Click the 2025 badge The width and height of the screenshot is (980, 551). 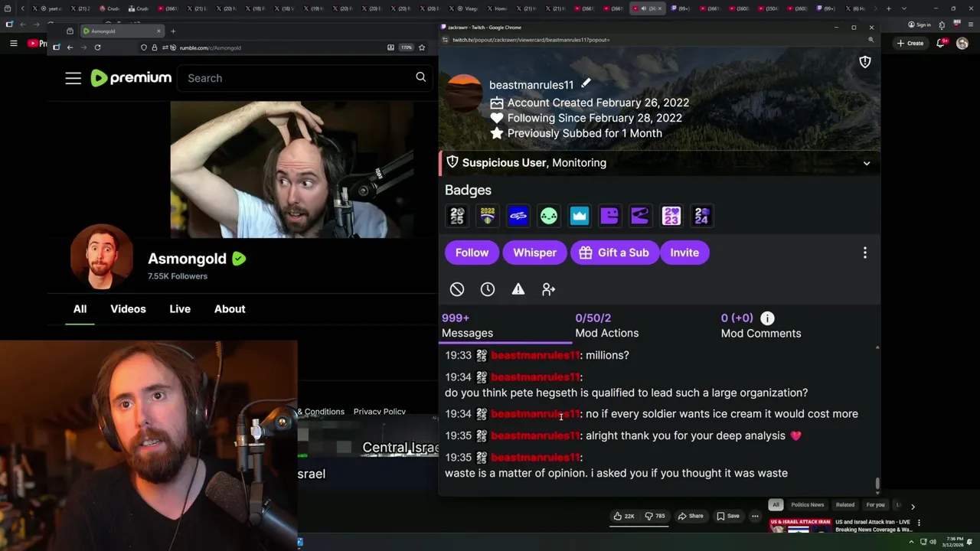click(x=457, y=217)
